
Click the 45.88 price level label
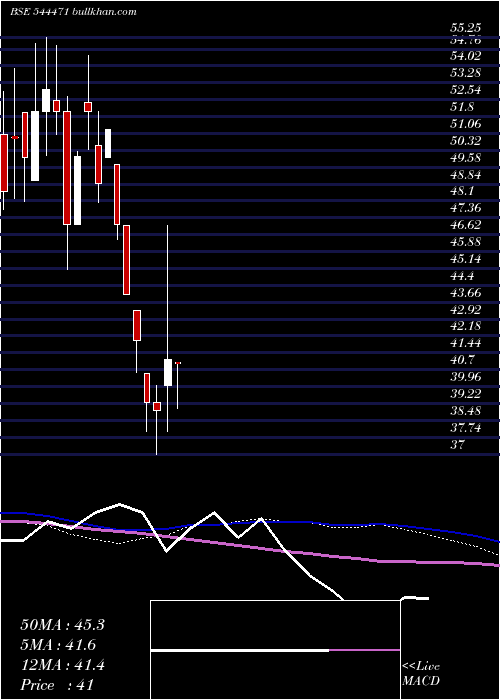(x=466, y=242)
